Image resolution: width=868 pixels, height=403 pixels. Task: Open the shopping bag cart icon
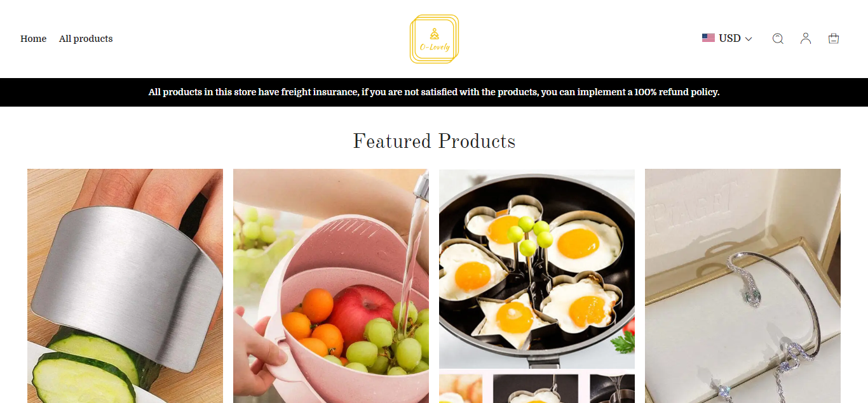click(834, 39)
